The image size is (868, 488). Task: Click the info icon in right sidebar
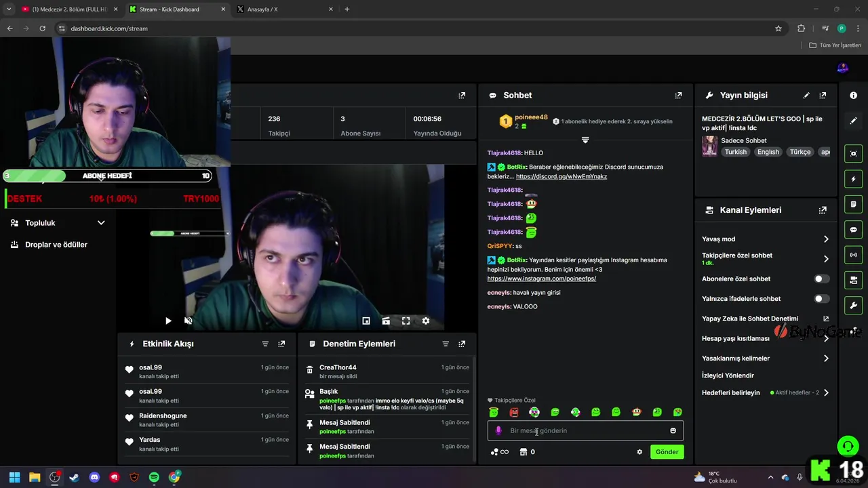[x=853, y=96]
